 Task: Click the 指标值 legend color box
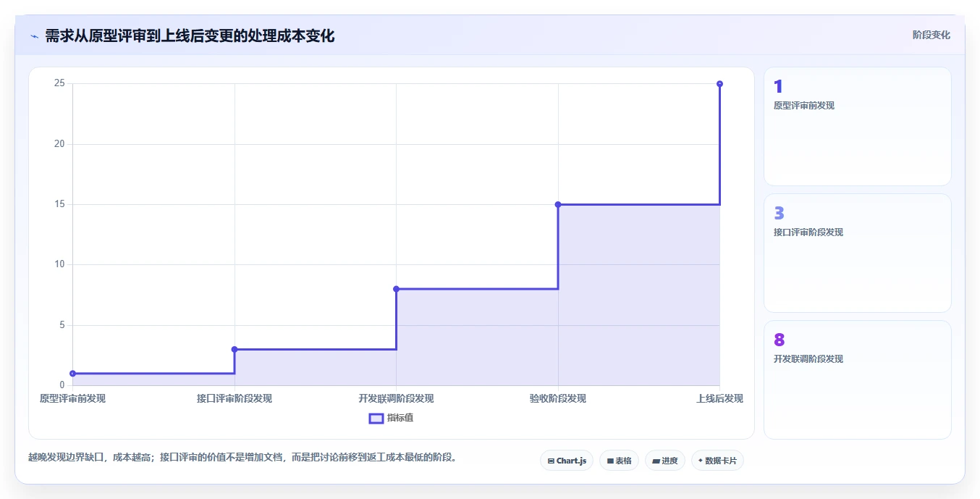pos(376,418)
